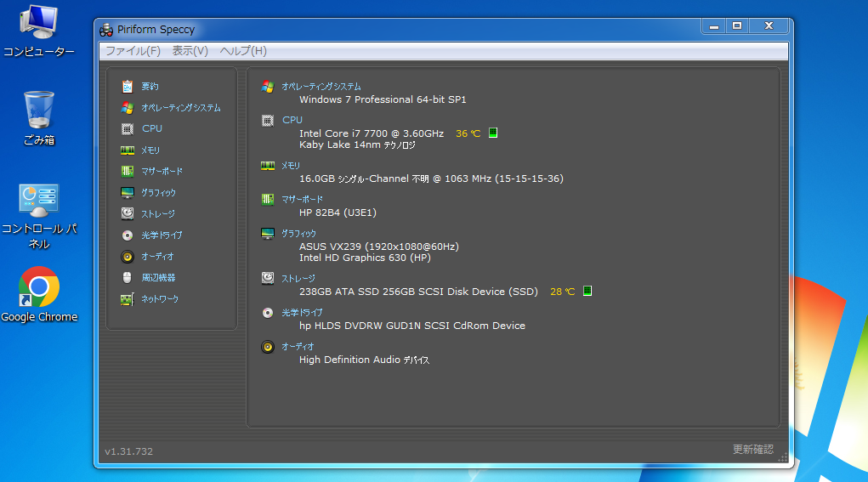Open ストレージ heading link in summary
868x482 pixels.
click(298, 278)
